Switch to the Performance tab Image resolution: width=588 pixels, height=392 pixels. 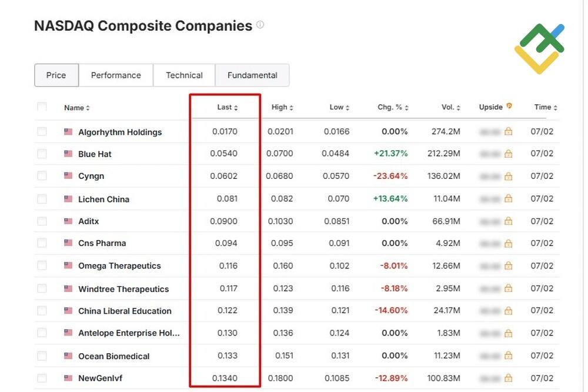pyautogui.click(x=116, y=75)
